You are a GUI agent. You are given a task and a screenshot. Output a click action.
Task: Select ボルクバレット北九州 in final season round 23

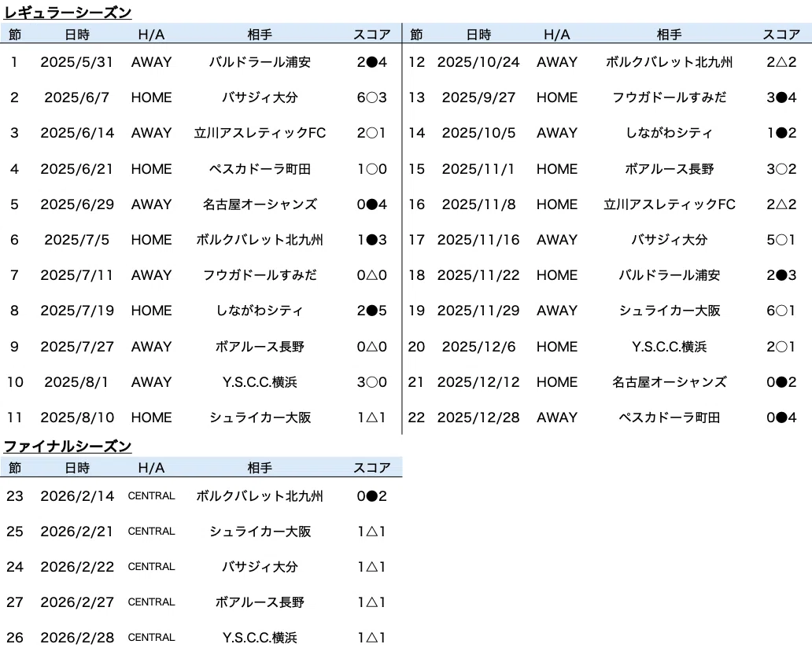click(x=260, y=496)
